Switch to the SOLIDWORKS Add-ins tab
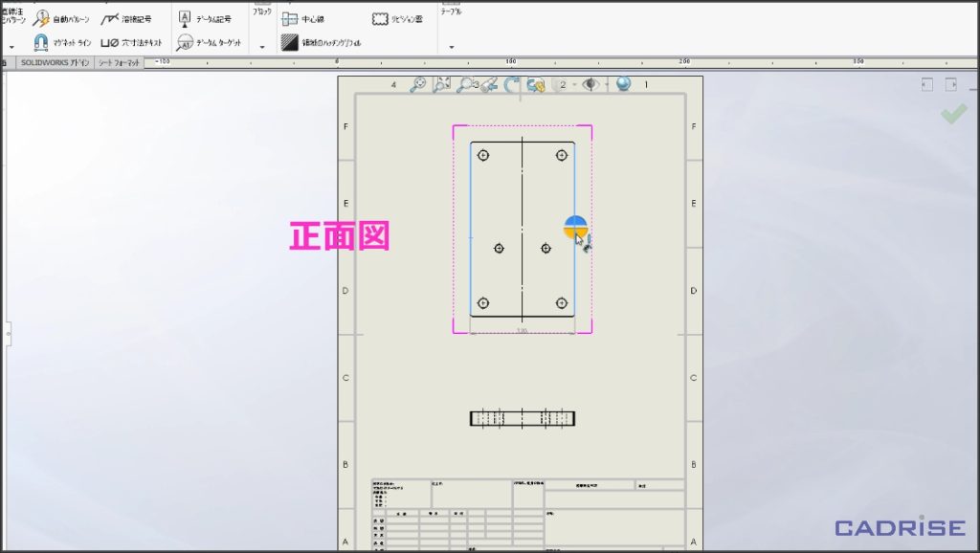 pos(56,63)
